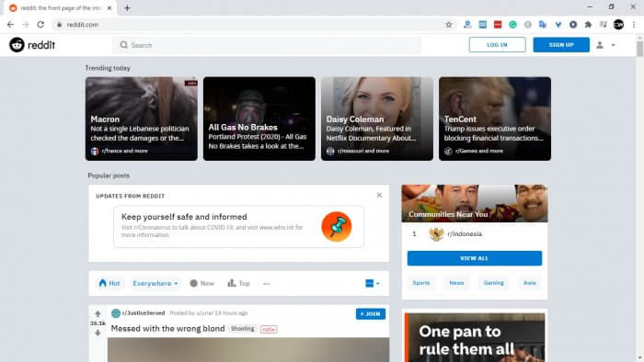The height and width of the screenshot is (362, 644).
Task: Join the r/JusticeServed community
Action: pyautogui.click(x=371, y=313)
